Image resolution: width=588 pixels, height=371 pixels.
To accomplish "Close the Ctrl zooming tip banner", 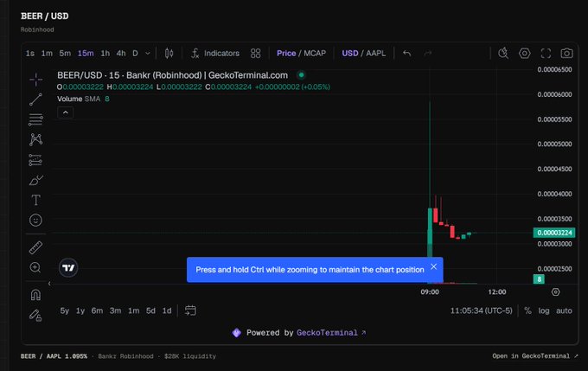I will tap(433, 266).
